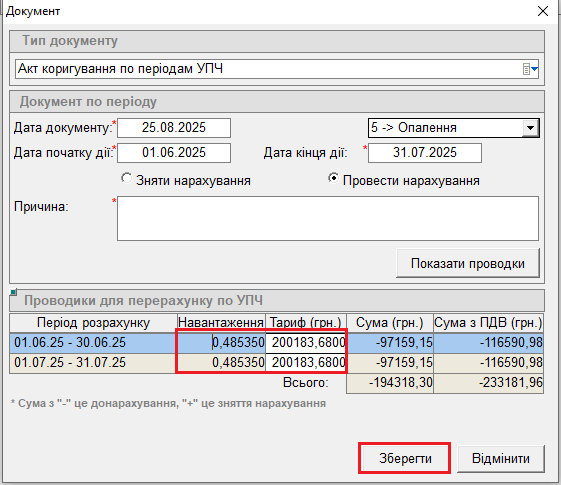Click small teal marker above Проводики panel
The width and height of the screenshot is (561, 485).
pyautogui.click(x=13, y=293)
